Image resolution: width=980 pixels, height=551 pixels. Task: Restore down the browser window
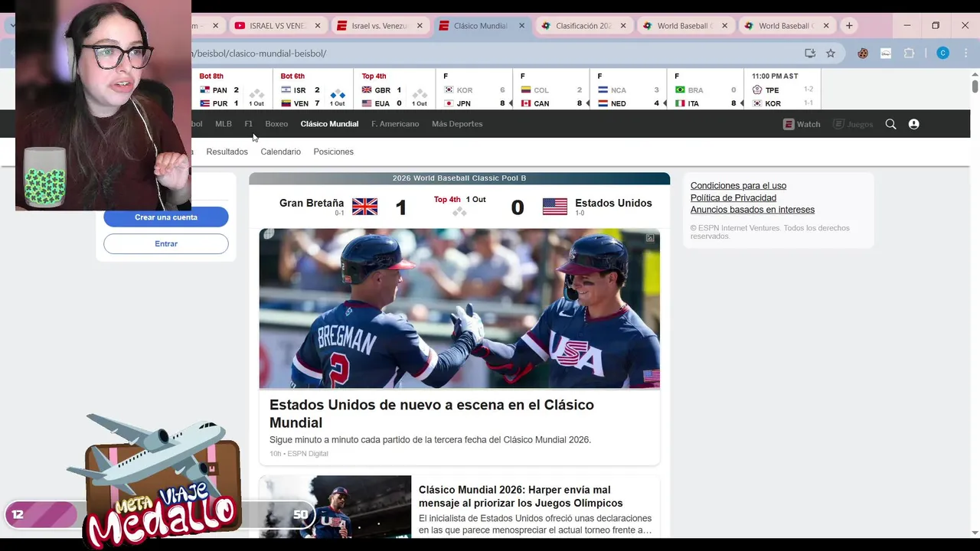[x=936, y=25]
